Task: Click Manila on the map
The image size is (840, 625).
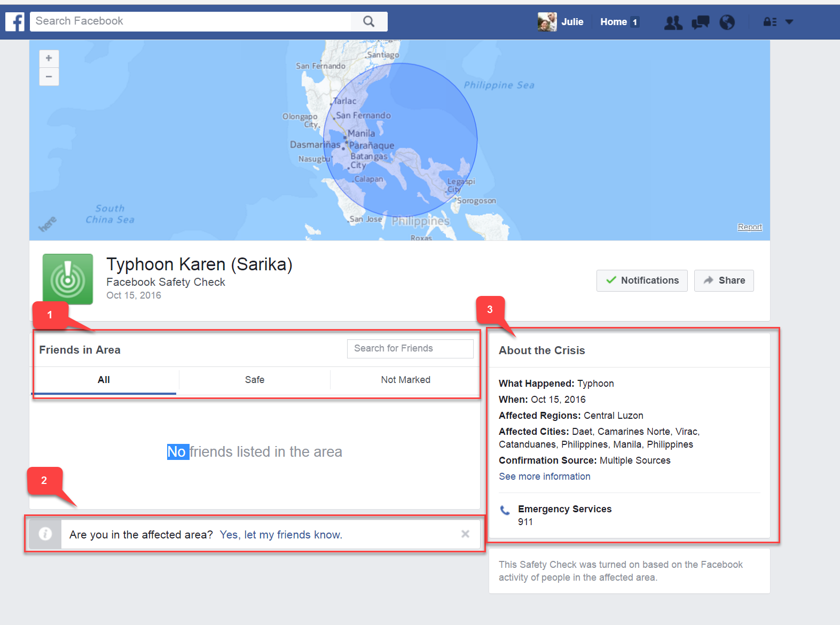Action: pyautogui.click(x=362, y=134)
